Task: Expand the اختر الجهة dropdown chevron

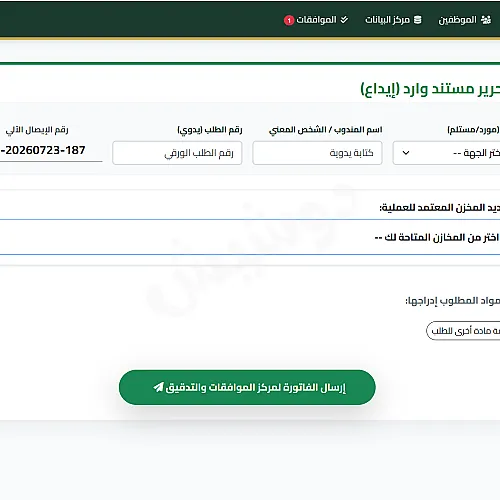Action: pos(406,153)
